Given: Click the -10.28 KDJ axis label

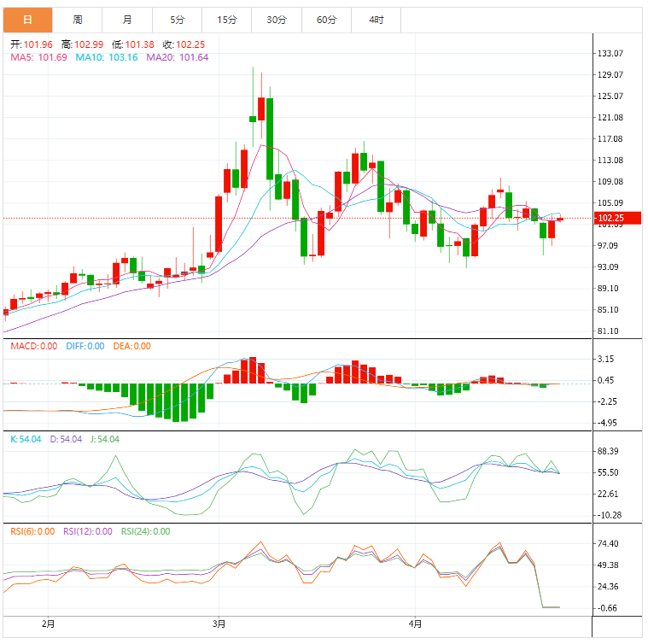Looking at the screenshot, I should tap(610, 515).
